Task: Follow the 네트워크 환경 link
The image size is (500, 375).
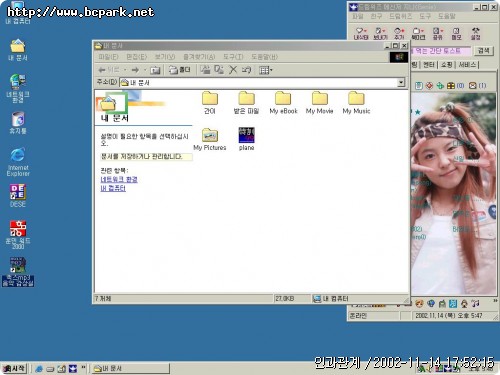Action: pos(119,180)
